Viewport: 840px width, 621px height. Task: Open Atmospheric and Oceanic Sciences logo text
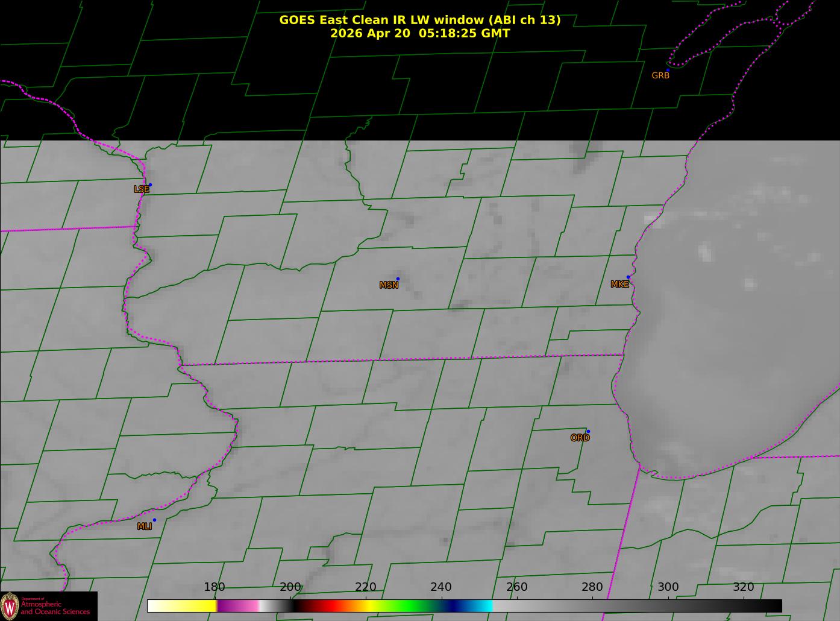(55, 608)
